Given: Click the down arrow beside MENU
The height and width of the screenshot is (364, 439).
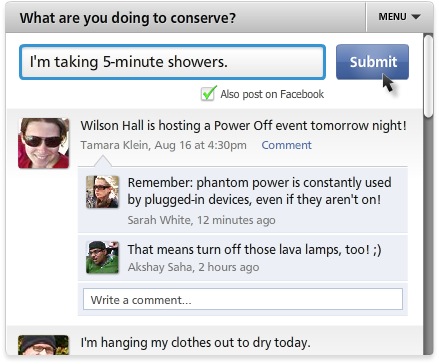Looking at the screenshot, I should click(415, 17).
